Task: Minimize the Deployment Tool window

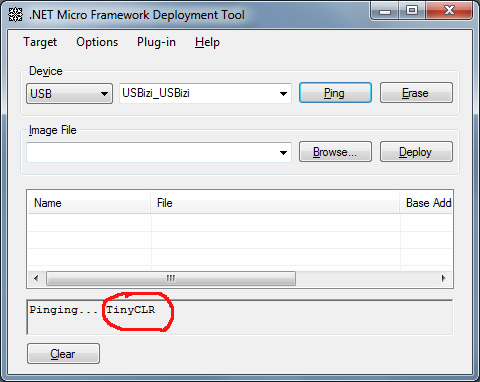Action: (x=385, y=11)
